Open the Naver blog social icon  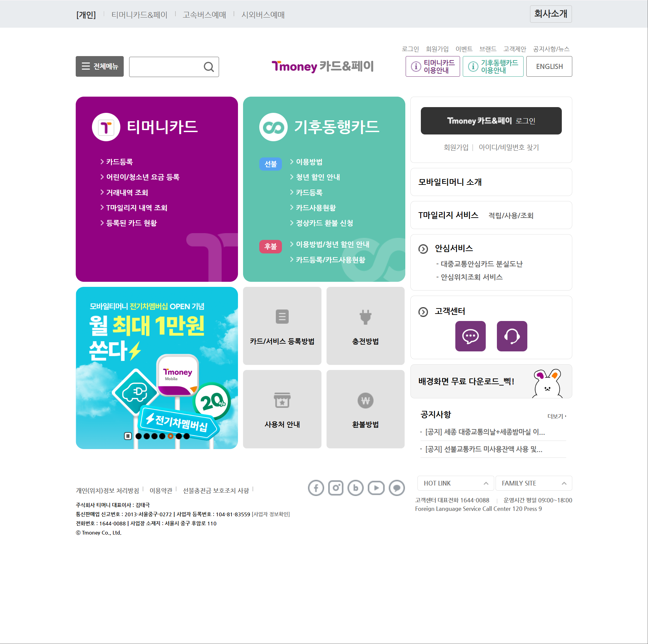pos(356,488)
